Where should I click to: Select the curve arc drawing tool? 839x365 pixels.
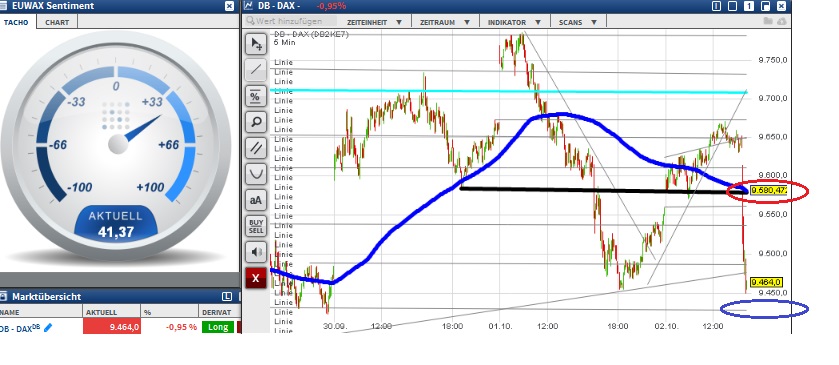point(256,173)
